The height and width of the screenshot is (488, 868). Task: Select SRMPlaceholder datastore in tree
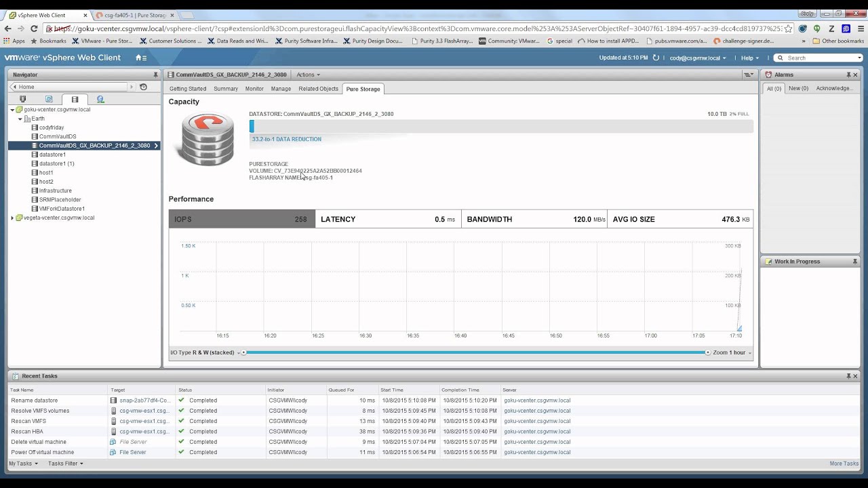pos(60,200)
